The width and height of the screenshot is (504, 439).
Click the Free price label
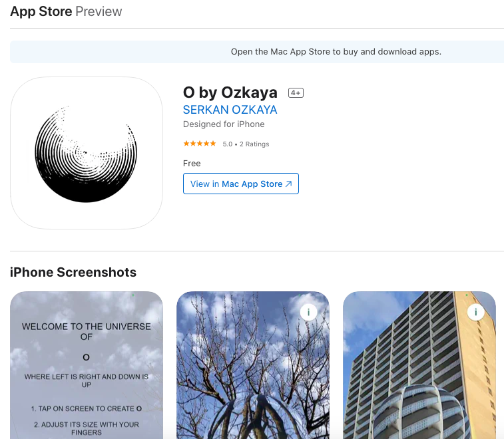(192, 164)
